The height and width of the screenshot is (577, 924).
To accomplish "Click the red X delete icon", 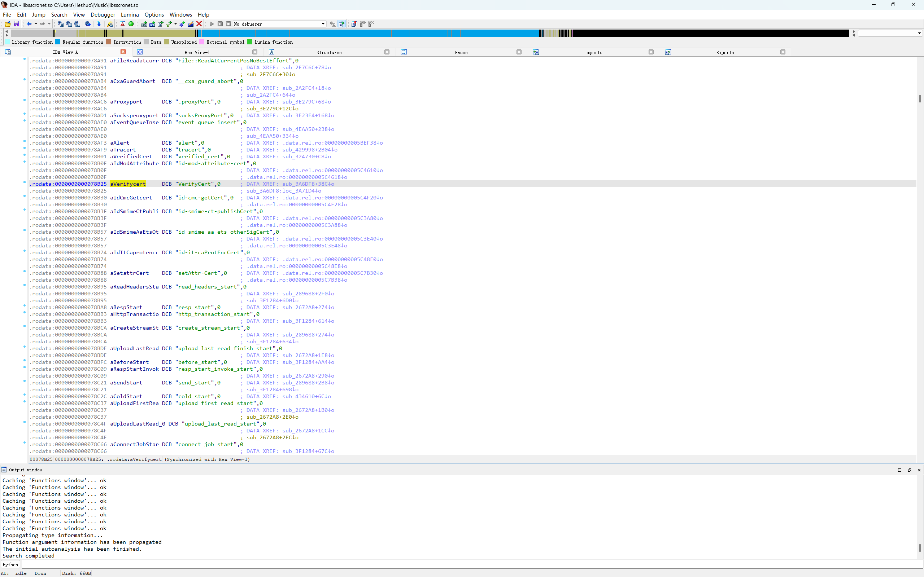I will point(199,24).
